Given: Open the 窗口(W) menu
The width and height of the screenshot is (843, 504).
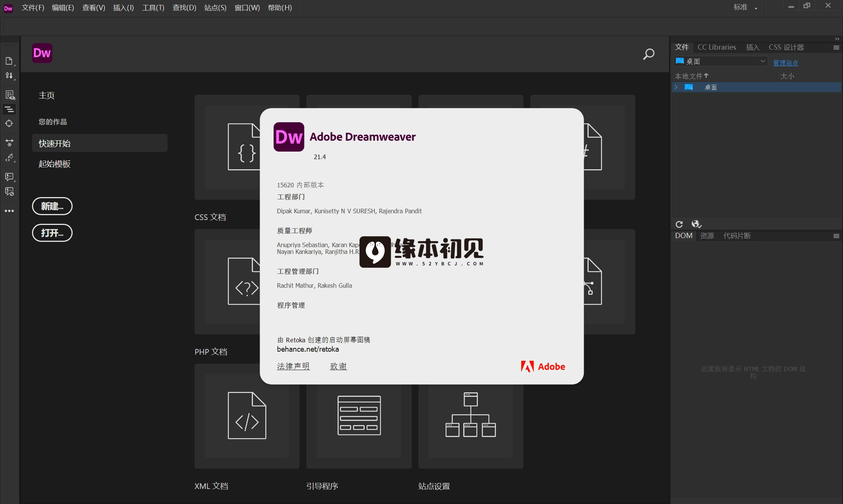Looking at the screenshot, I should coord(247,8).
